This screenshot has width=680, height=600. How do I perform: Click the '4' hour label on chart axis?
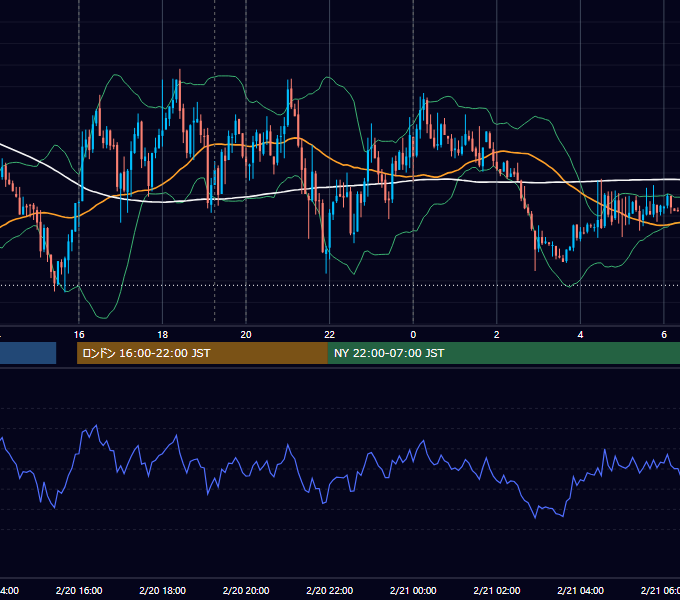[580, 335]
